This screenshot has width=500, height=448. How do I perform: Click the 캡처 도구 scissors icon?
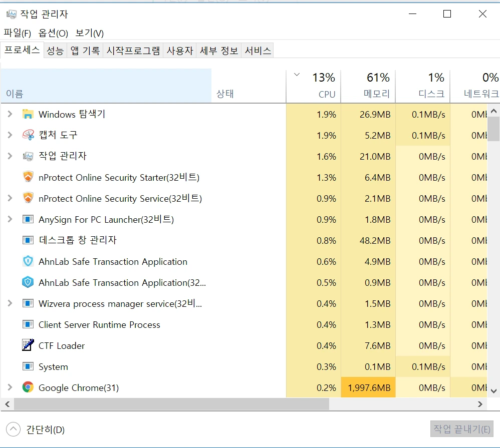point(28,135)
